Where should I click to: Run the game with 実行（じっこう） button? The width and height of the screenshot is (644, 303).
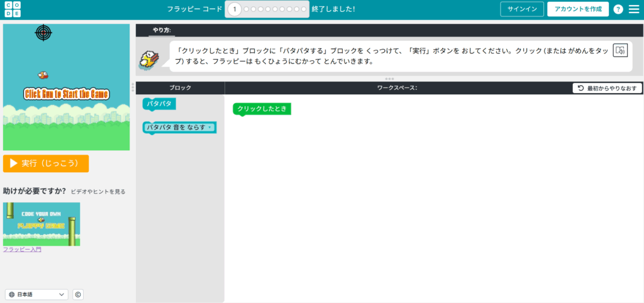tap(46, 163)
